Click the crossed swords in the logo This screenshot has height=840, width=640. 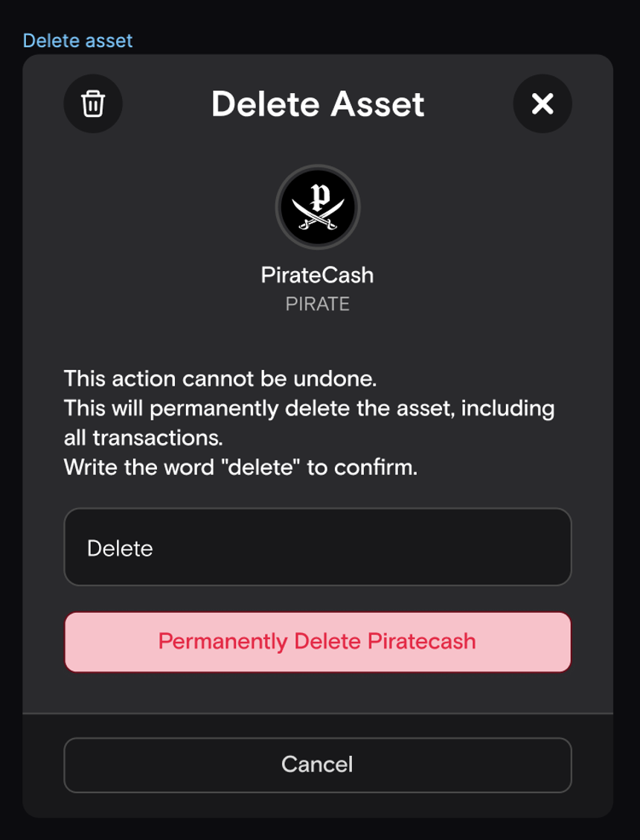[x=318, y=218]
